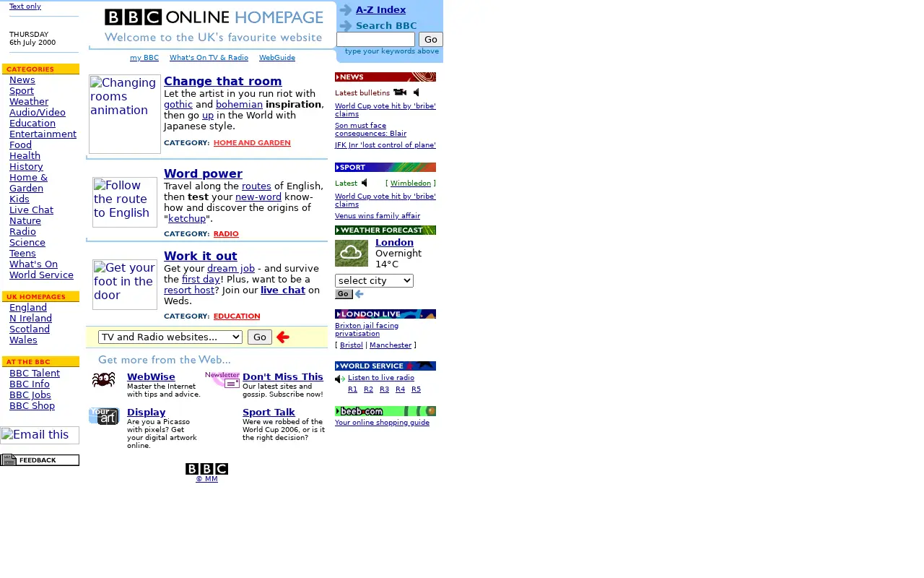Click the Email this image

click(x=40, y=435)
